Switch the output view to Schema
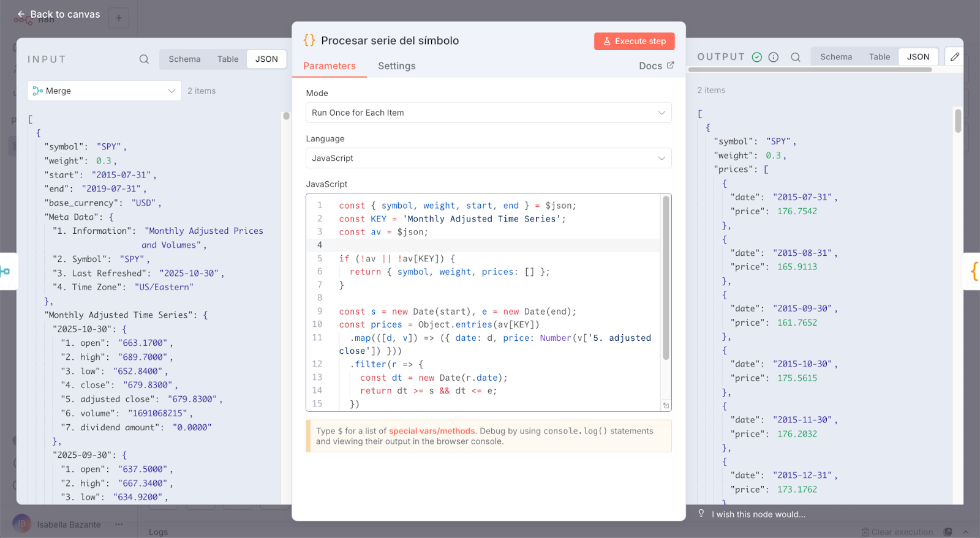 [x=836, y=57]
